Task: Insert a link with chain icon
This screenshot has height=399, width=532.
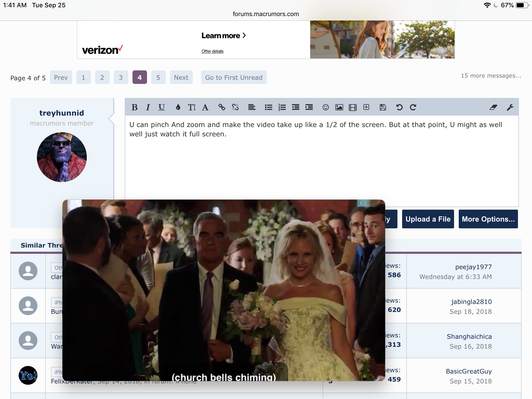Action: 222,107
